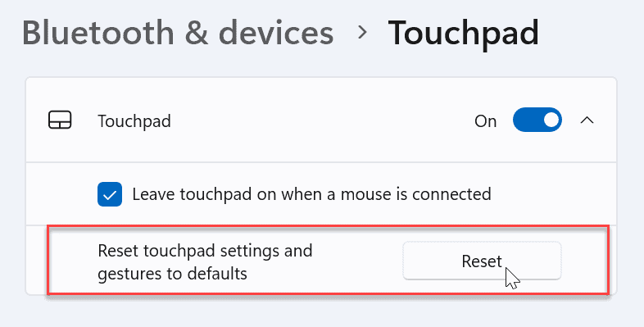
Task: Collapse the Touchpad section with the up chevron
Action: click(587, 120)
